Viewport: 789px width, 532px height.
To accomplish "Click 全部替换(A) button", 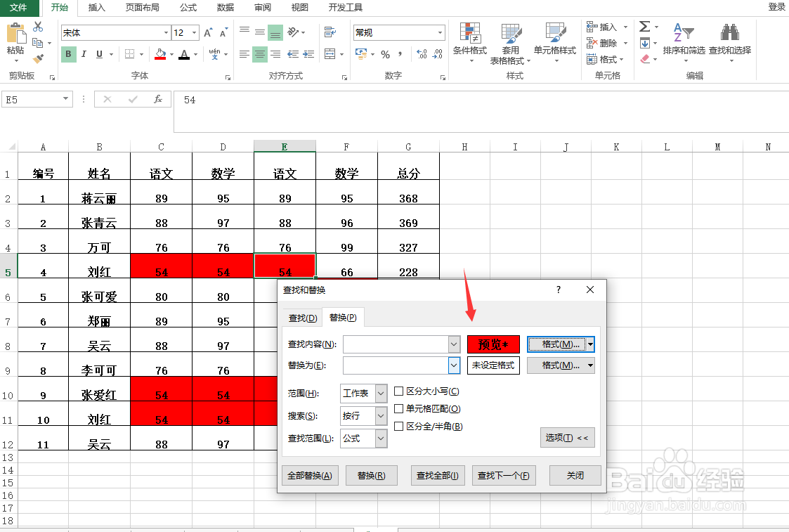I will pyautogui.click(x=310, y=476).
